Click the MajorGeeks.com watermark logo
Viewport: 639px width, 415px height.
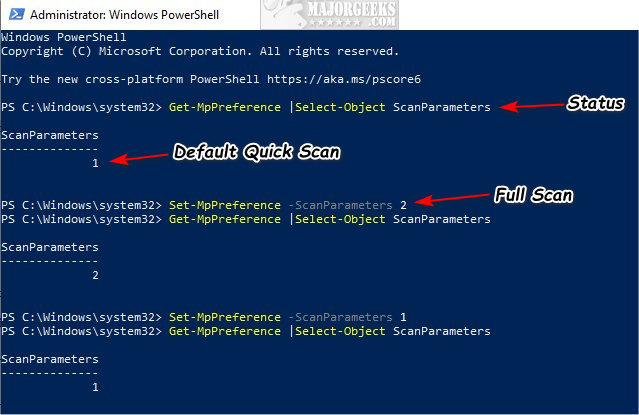tap(330, 14)
